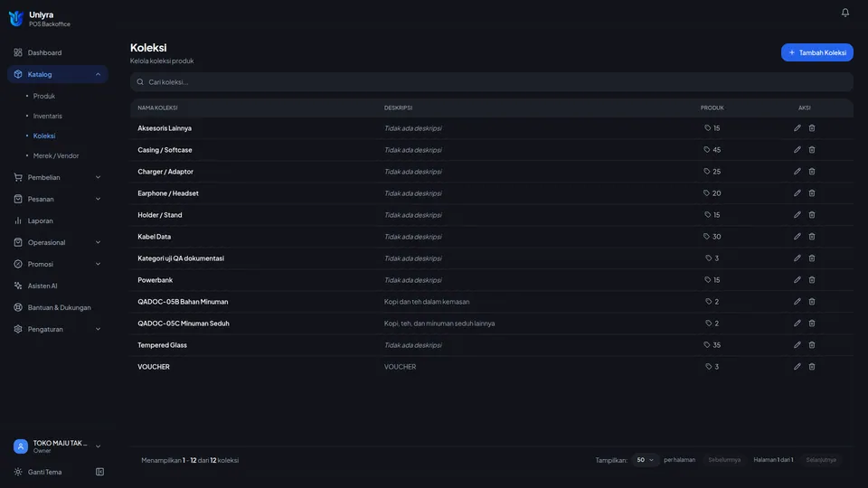868x488 pixels.
Task: Delete the Casing / Softcase collection
Action: tap(812, 149)
